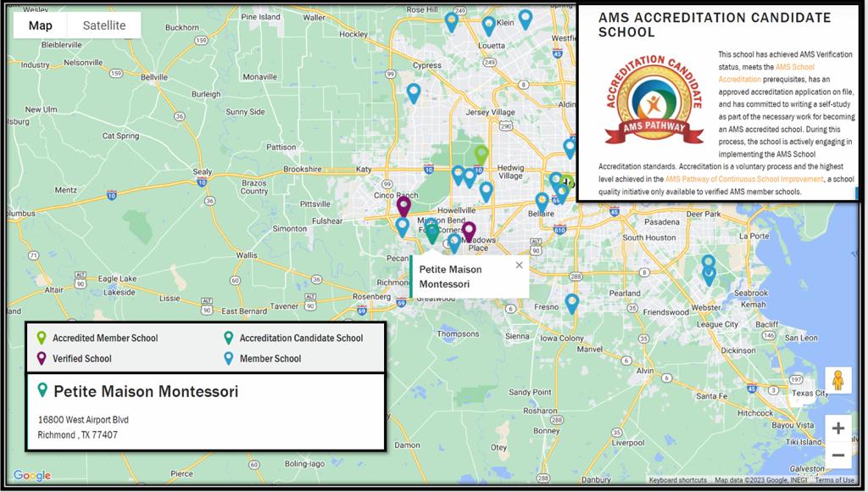
Task: Click the blue pin below Aldine label
Action: click(570, 148)
